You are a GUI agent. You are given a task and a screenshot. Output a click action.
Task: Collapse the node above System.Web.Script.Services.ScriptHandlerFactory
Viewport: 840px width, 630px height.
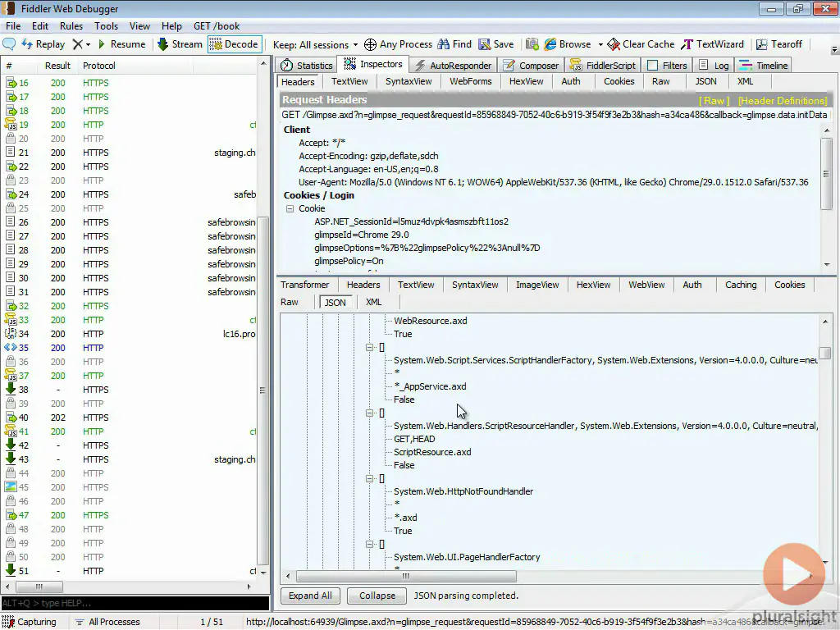(x=370, y=347)
